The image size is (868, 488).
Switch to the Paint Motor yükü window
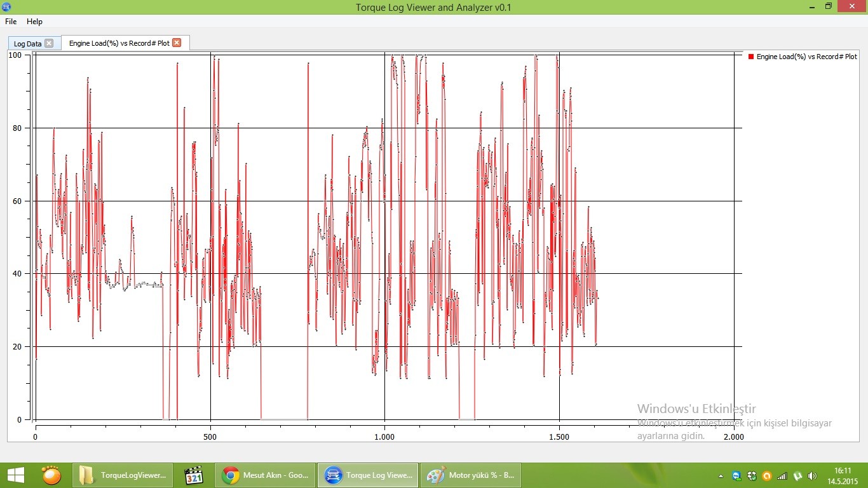[471, 475]
